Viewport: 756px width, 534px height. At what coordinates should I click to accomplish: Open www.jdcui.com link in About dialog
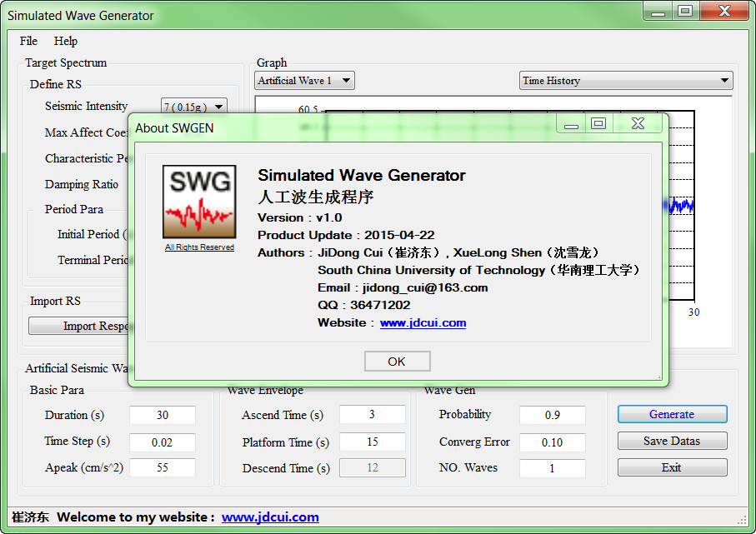pyautogui.click(x=423, y=322)
